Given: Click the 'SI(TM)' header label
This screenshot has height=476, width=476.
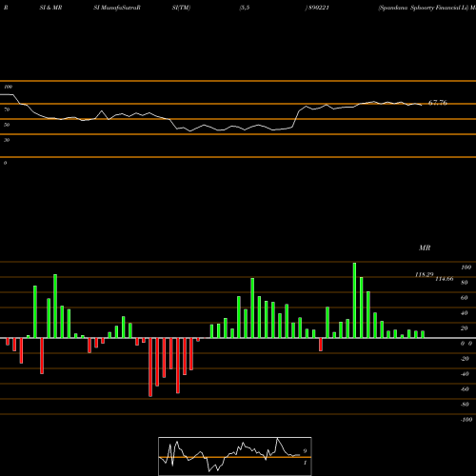Looking at the screenshot, I should coord(181,8).
